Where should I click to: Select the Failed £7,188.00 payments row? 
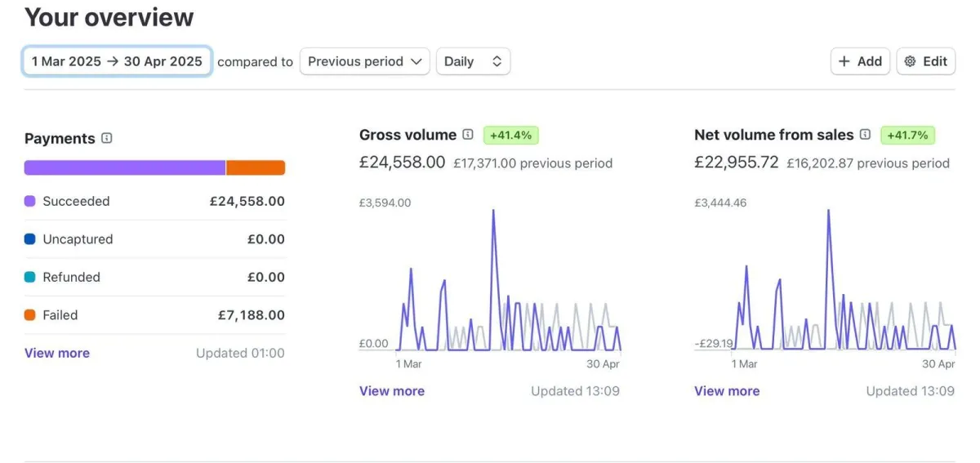(154, 315)
